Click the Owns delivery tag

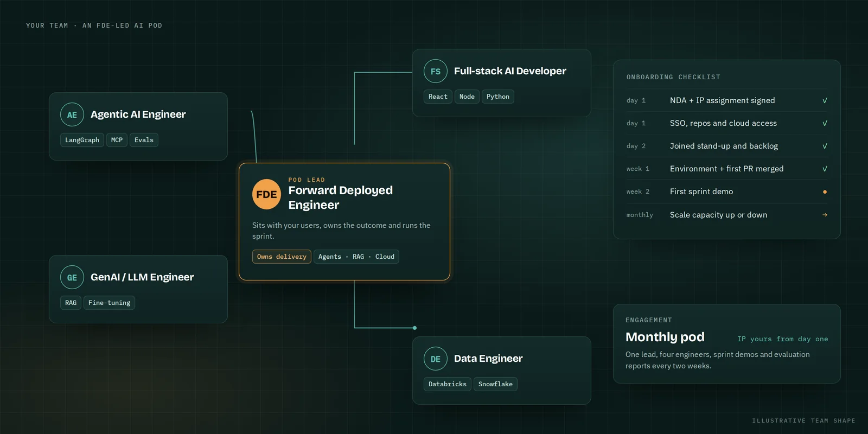click(x=282, y=257)
